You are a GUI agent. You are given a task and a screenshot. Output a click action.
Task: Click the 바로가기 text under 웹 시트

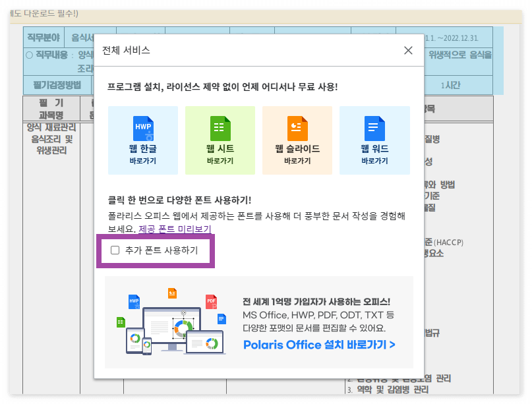point(220,161)
